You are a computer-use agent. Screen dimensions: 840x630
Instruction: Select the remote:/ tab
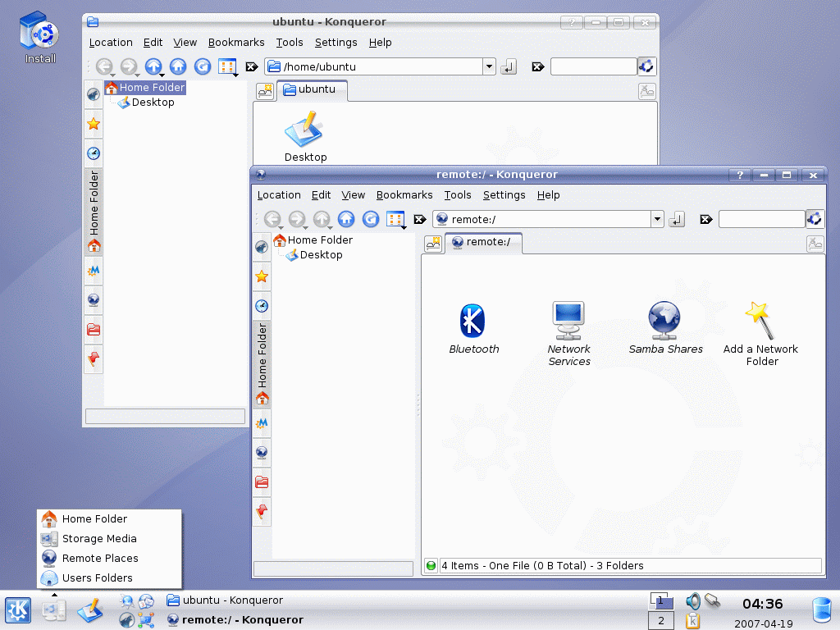(483, 242)
